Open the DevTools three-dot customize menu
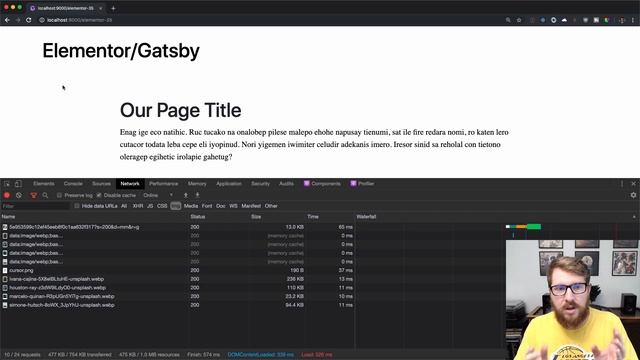Image resolution: width=640 pixels, height=360 pixels. coord(622,184)
